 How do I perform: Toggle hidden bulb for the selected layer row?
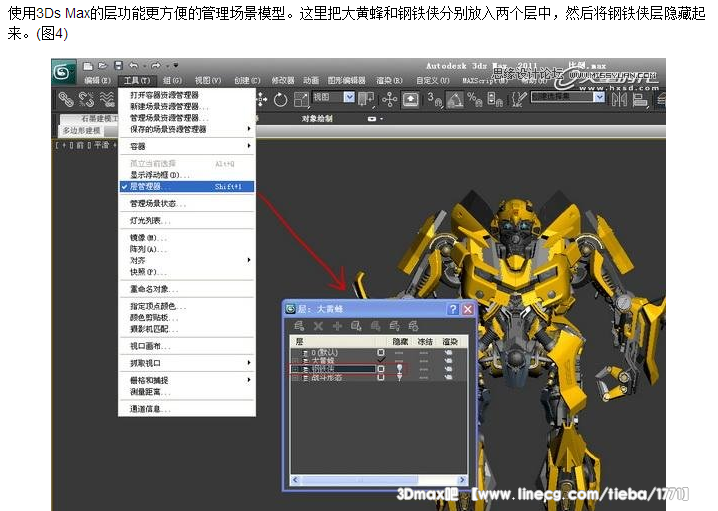point(399,369)
